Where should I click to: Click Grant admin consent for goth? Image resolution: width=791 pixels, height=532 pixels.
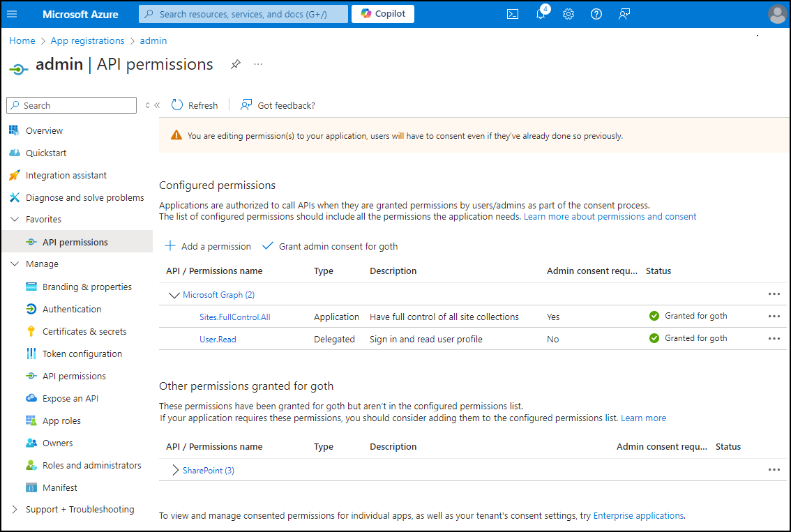(x=330, y=246)
